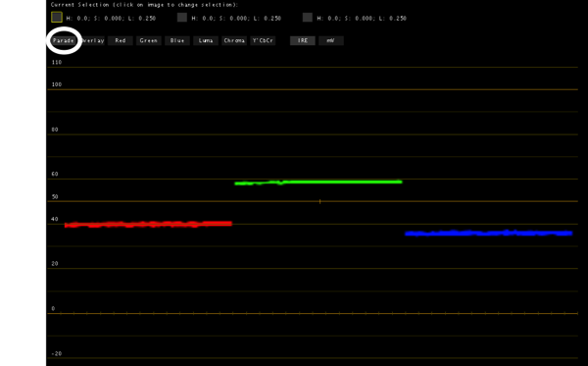
Task: Click the center tick on the 50 line
Action: [319, 201]
